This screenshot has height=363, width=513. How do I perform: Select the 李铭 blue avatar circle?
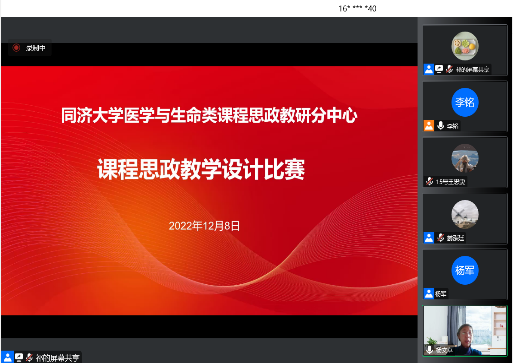point(465,102)
